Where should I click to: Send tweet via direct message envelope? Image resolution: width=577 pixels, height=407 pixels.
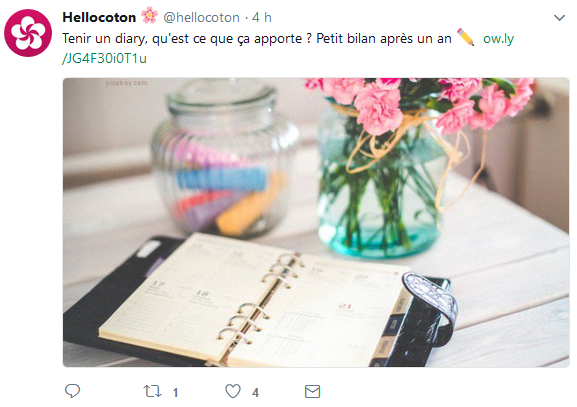pyautogui.click(x=312, y=392)
